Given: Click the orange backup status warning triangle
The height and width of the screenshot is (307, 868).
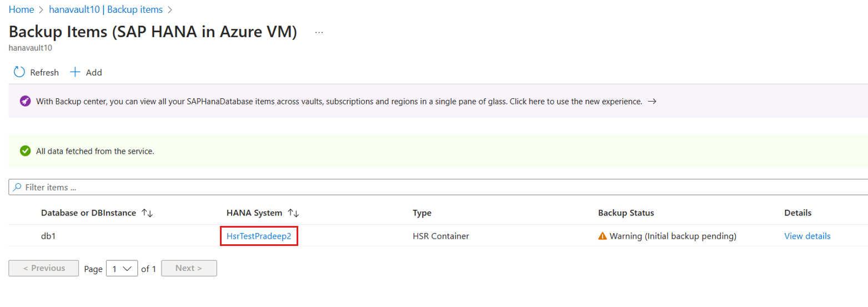Looking at the screenshot, I should (x=603, y=236).
